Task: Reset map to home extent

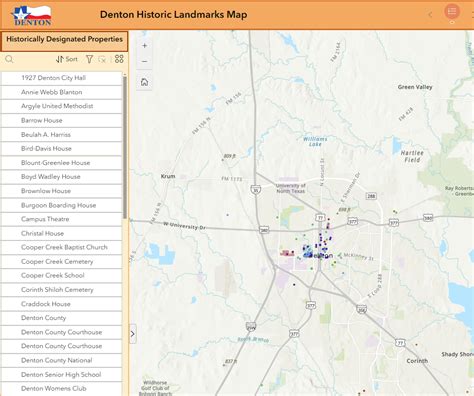Action: (x=144, y=82)
